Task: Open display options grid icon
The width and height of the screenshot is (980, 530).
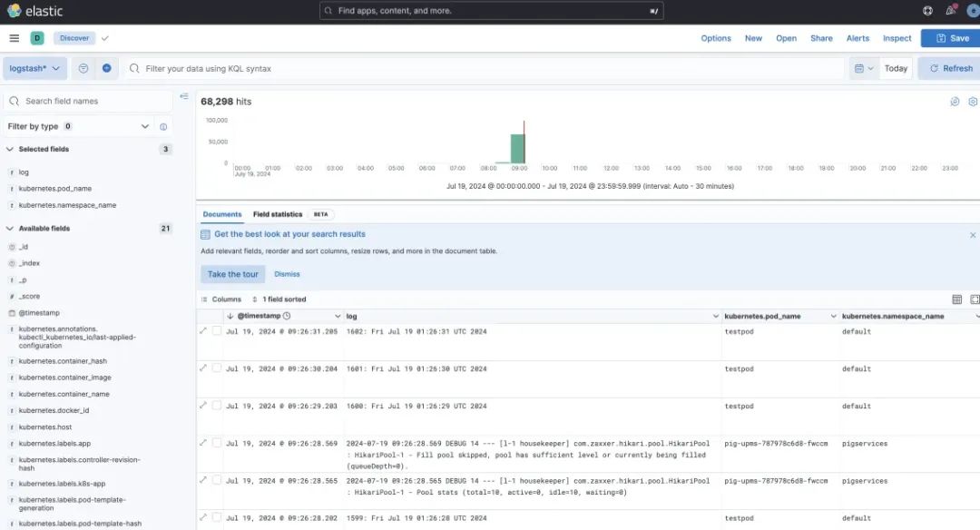Action: click(x=957, y=299)
